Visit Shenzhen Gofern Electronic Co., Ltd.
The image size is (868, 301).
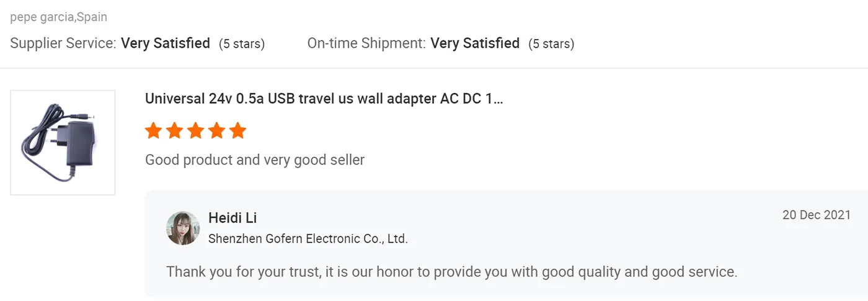pos(308,238)
